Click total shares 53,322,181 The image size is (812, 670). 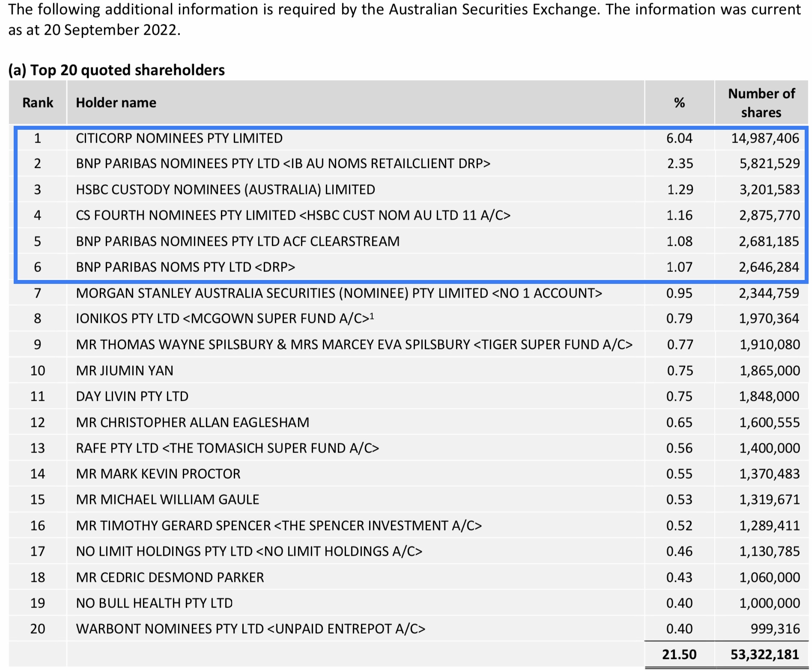tap(765, 655)
